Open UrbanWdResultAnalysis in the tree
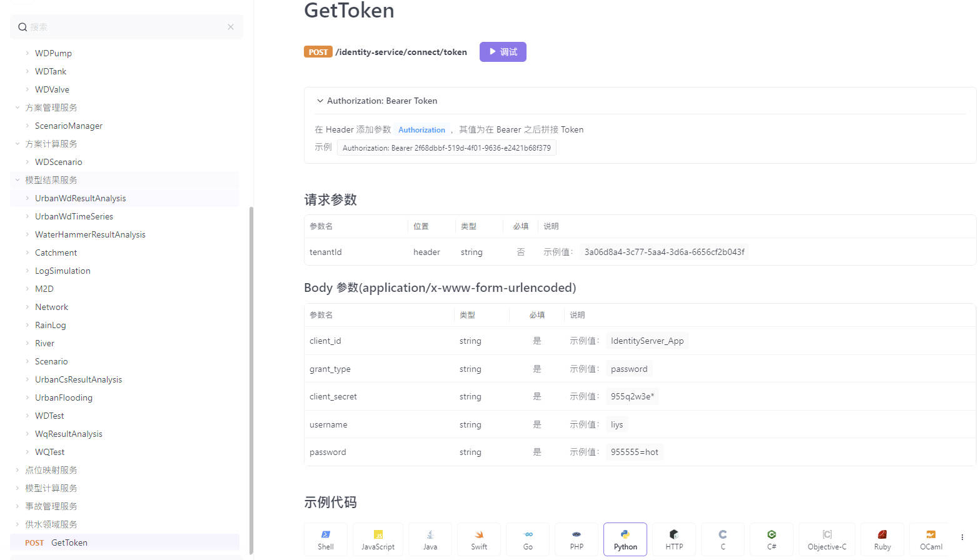This screenshot has width=978, height=560. pos(81,198)
